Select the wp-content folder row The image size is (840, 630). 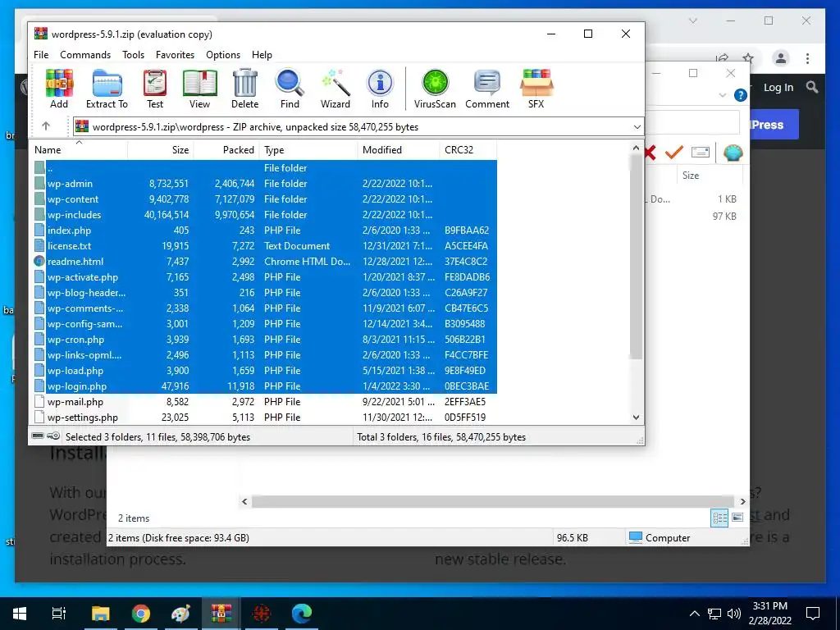click(x=265, y=199)
